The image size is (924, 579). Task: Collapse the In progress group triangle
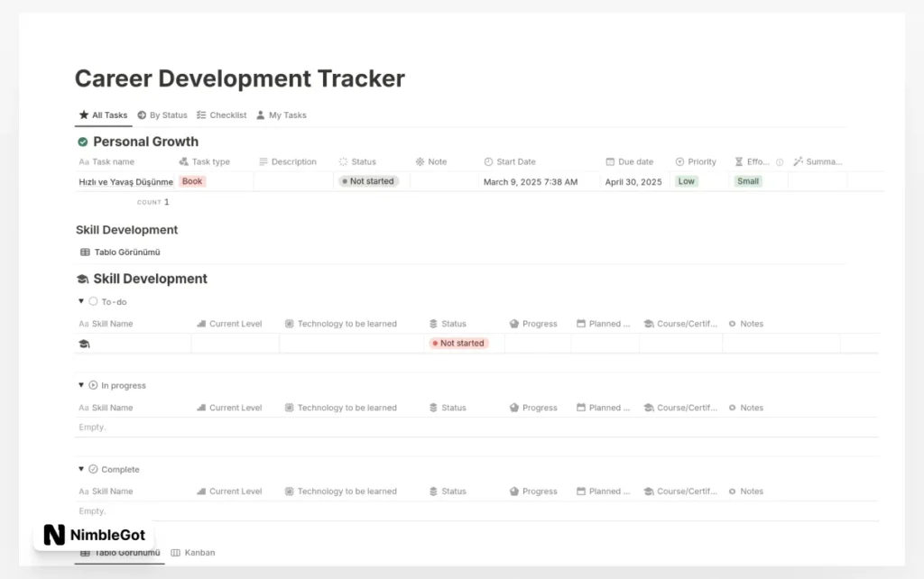click(x=80, y=385)
